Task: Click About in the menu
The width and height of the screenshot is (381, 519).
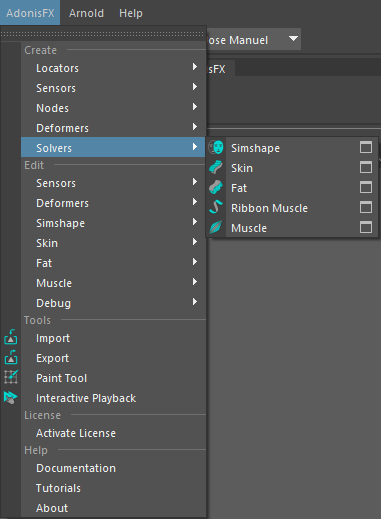Action: point(113,508)
